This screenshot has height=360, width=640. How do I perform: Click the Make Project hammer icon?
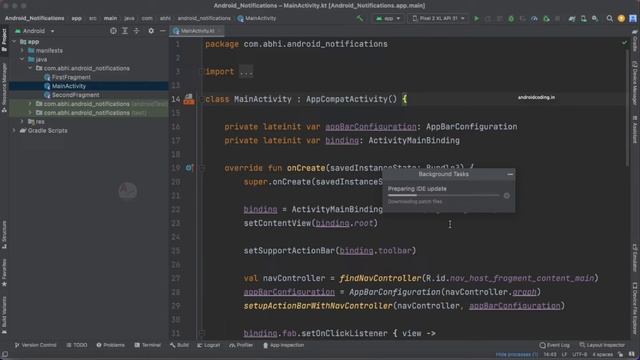[360, 18]
